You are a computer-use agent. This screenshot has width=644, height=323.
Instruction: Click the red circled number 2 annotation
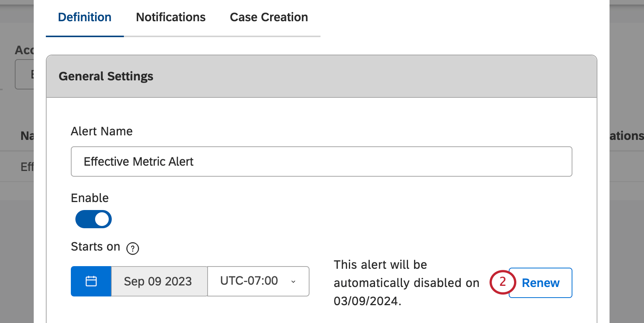pyautogui.click(x=502, y=282)
